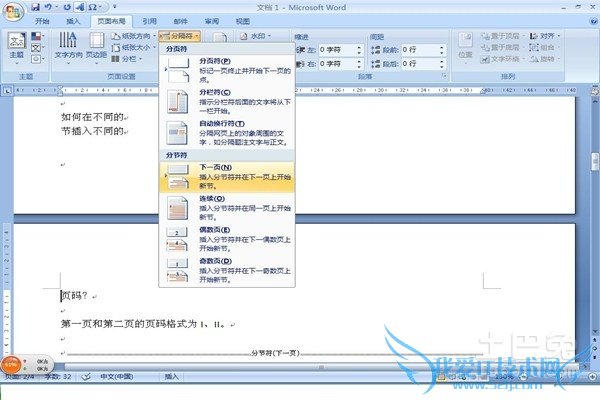Open the customize quick access toolbar arrow
Image resolution: width=600 pixels, height=400 pixels.
[114, 7]
